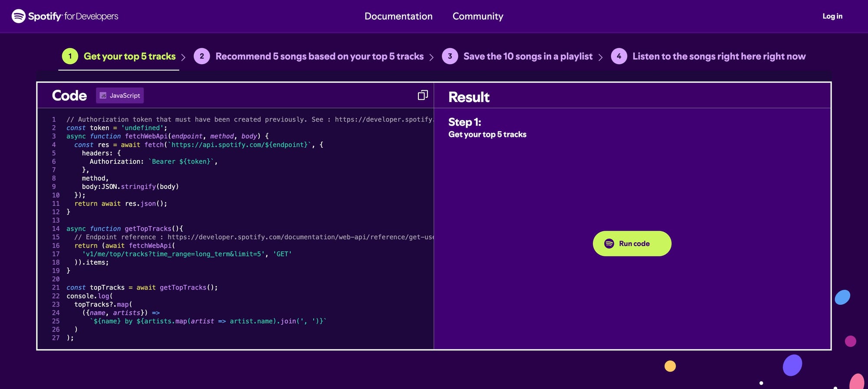The height and width of the screenshot is (389, 868).
Task: Click Get your top 5 tracks subtitle in Result
Action: [x=487, y=135]
